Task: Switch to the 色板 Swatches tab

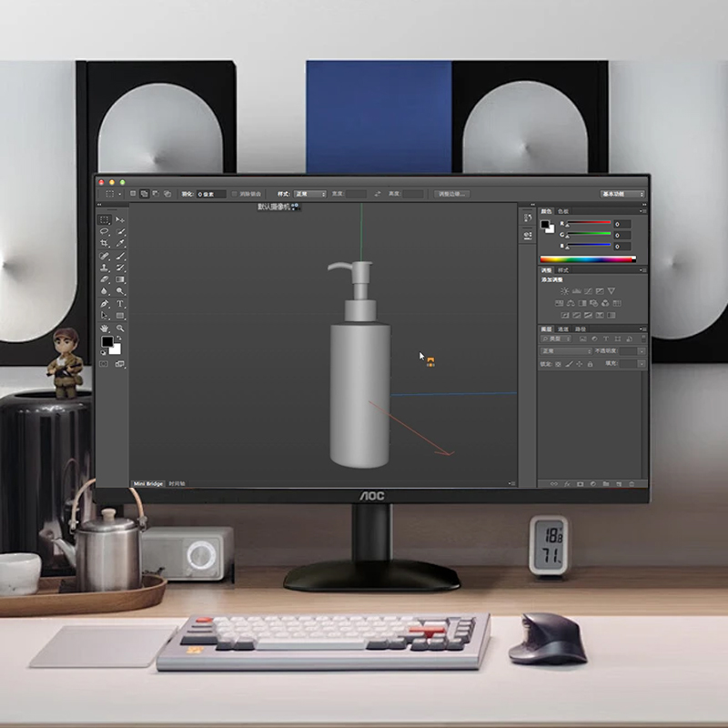Action: point(563,211)
